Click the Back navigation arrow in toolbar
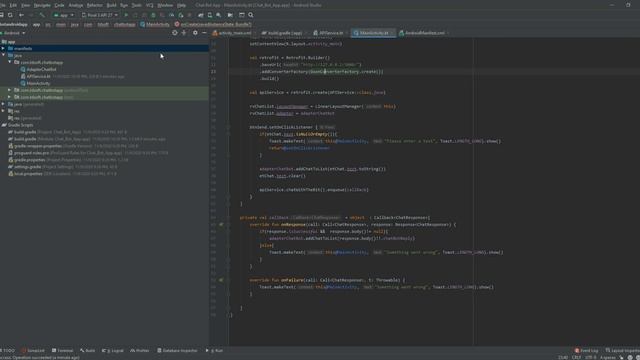Viewport: 640px width, 360px height. click(21, 15)
